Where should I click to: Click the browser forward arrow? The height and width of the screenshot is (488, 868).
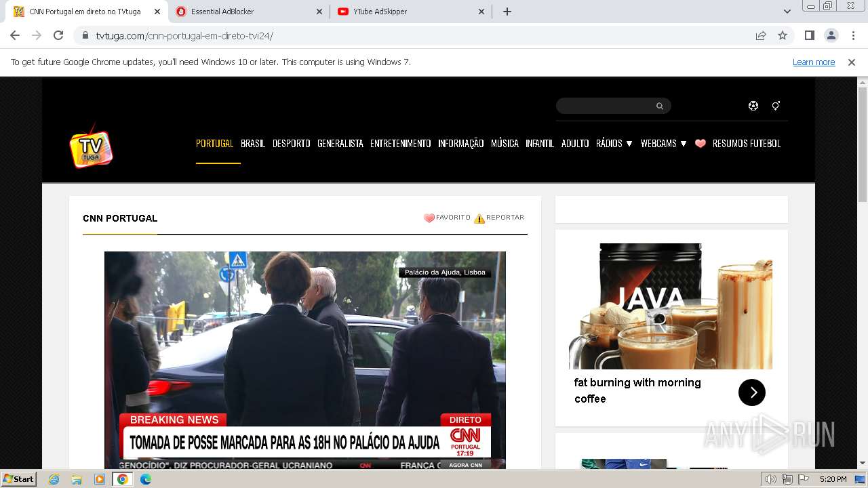click(x=37, y=35)
